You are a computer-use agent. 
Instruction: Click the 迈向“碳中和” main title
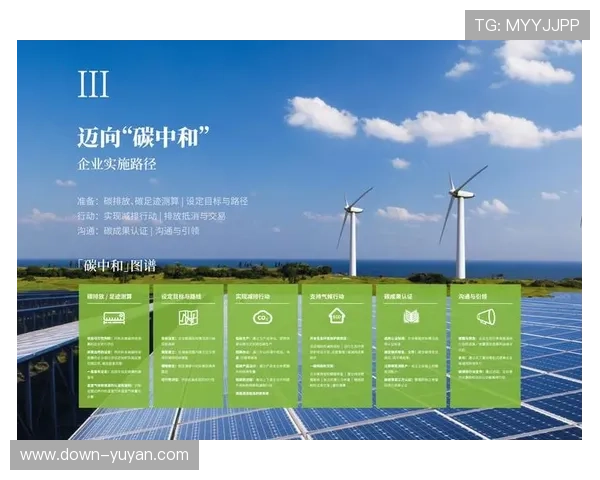click(142, 135)
